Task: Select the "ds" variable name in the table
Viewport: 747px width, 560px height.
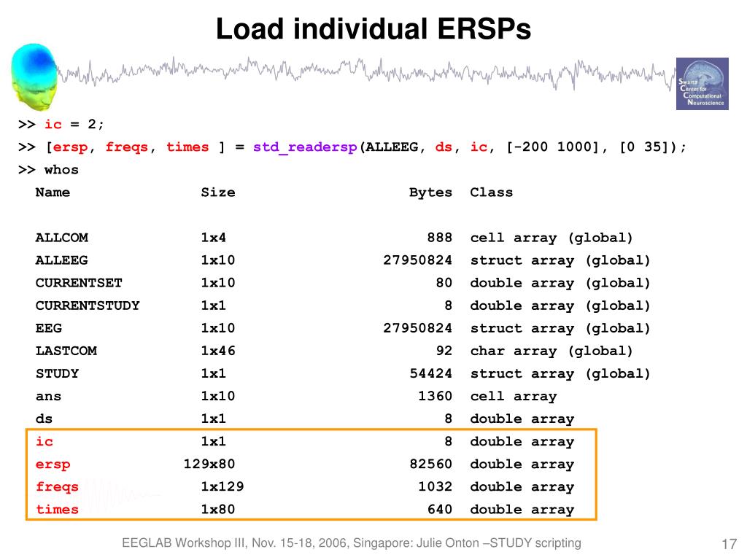Action: pyautogui.click(x=44, y=419)
